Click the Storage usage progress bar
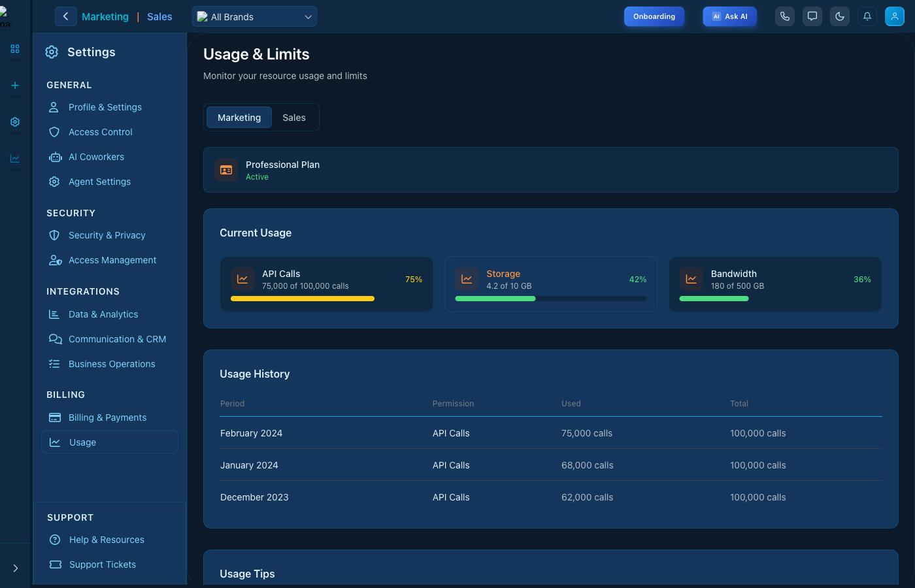Viewport: 915px width, 588px height. (x=551, y=299)
